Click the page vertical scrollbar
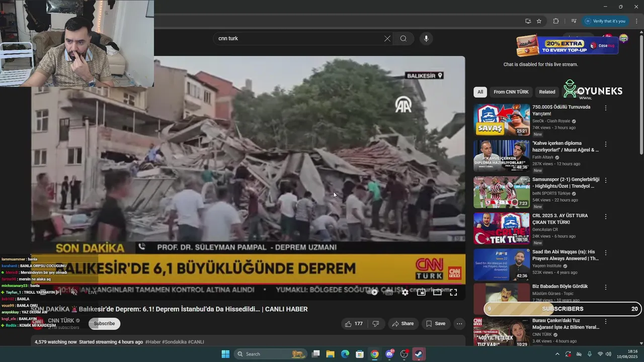644x362 pixels. pyautogui.click(x=641, y=96)
